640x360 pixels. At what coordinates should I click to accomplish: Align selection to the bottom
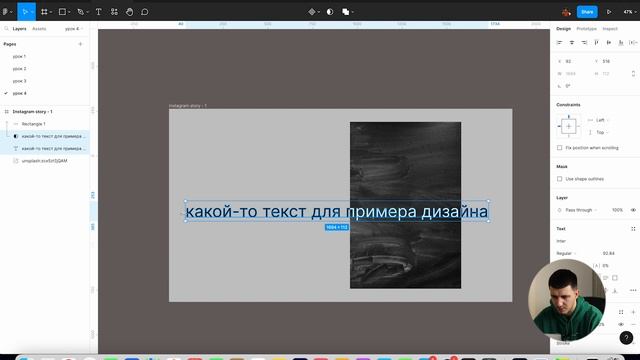tap(621, 42)
